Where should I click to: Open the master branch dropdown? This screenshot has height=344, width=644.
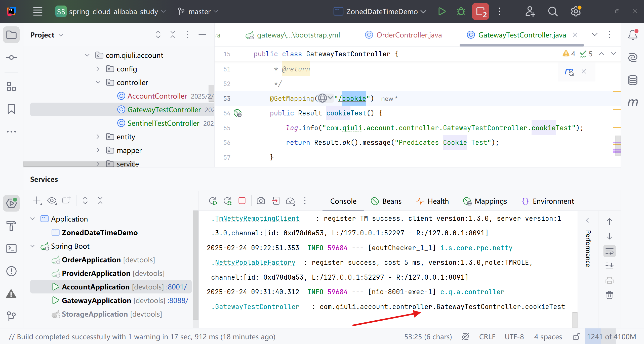[198, 11]
